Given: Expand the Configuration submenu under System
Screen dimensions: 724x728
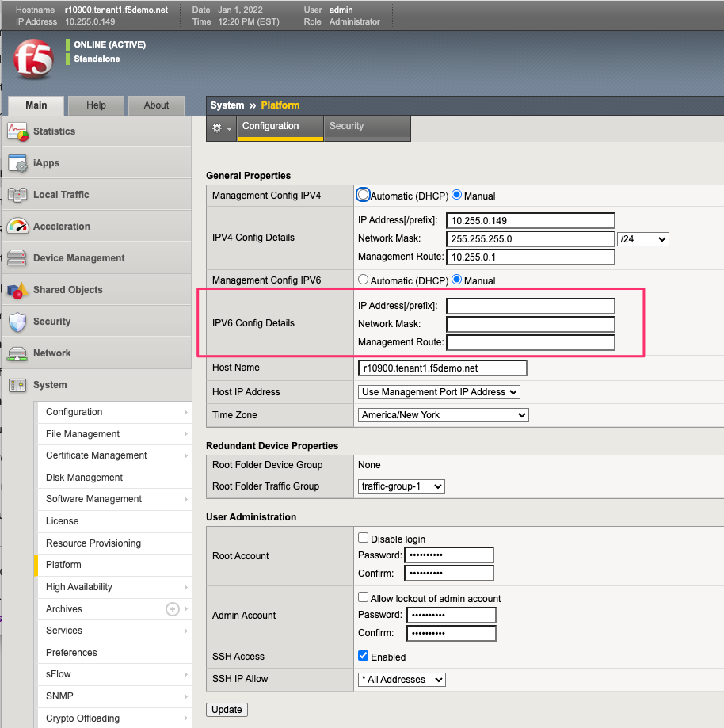Looking at the screenshot, I should click(186, 412).
